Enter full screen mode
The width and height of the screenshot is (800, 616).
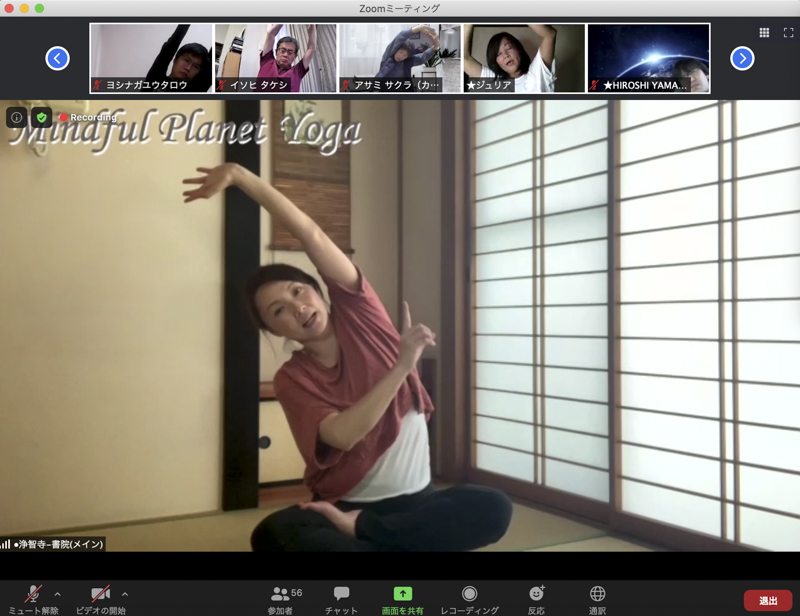[x=787, y=33]
